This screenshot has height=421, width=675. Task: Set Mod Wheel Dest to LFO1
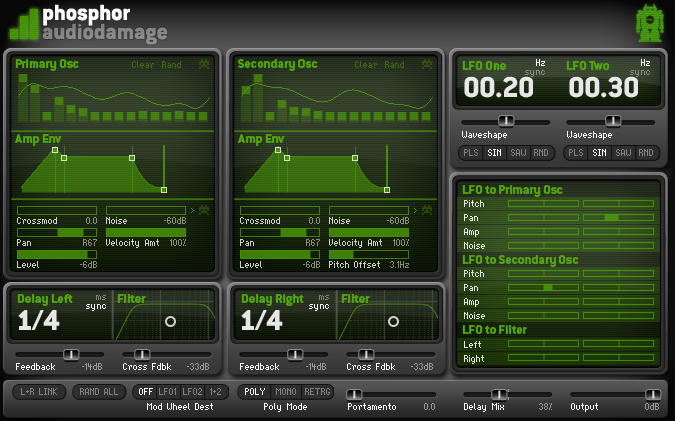(x=168, y=392)
